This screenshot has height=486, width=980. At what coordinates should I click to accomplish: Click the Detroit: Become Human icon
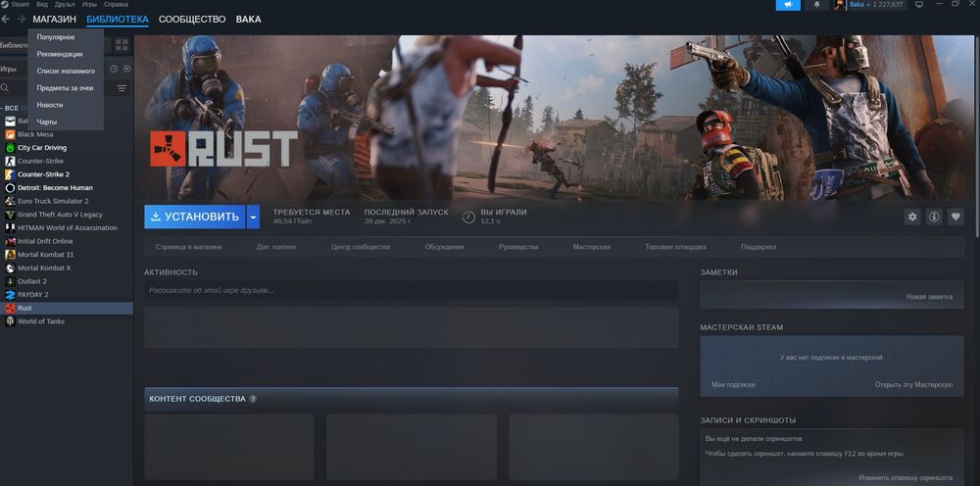click(10, 187)
